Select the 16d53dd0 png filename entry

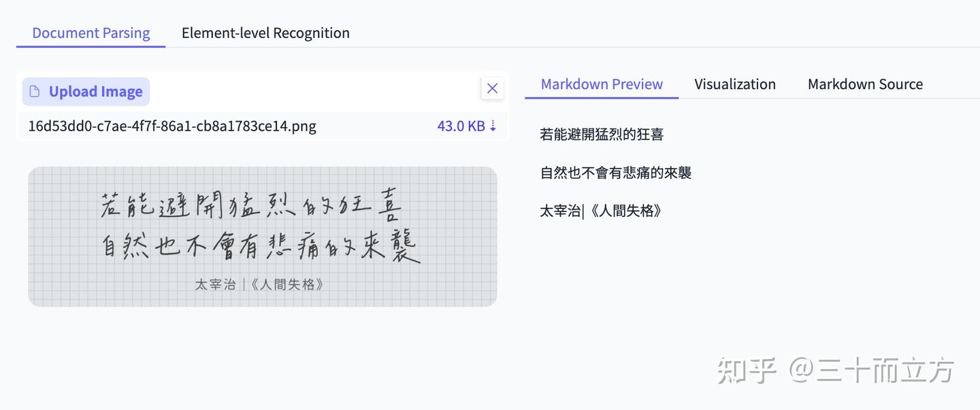click(171, 126)
